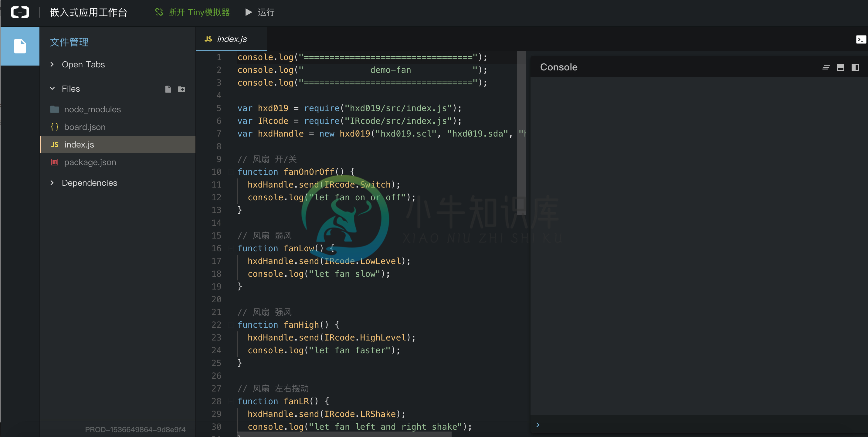
Task: Disconnect the Tiny simulator link icon
Action: point(159,12)
